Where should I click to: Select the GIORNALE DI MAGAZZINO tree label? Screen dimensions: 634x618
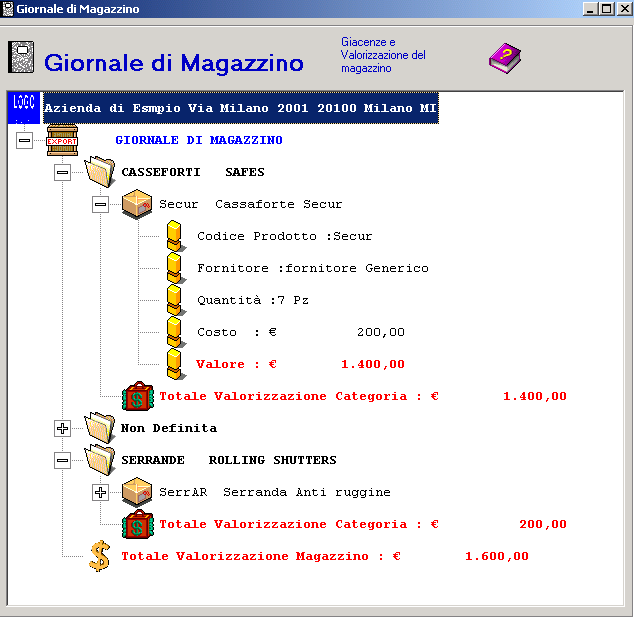click(x=199, y=140)
